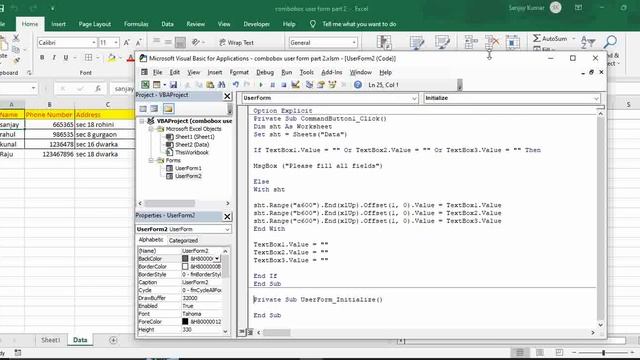Switch to the Categorized properties tab
The height and width of the screenshot is (360, 640).
(183, 240)
